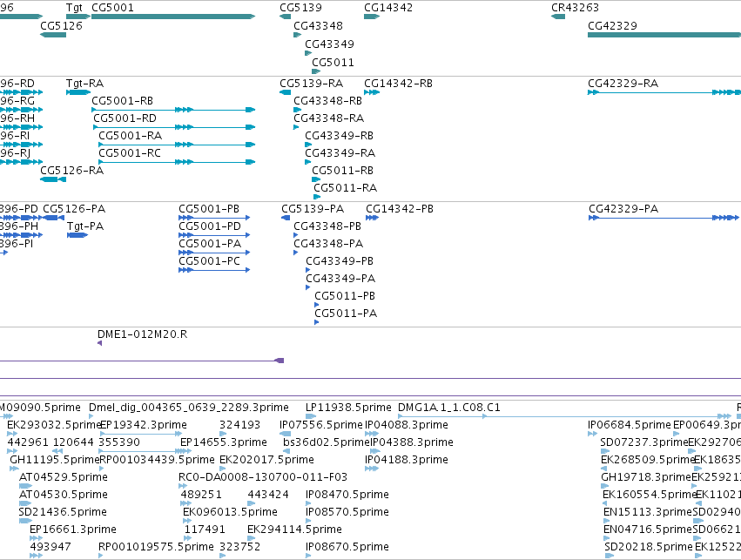Select the SD21436.5prime EST
The width and height of the screenshot is (741, 560).
[63, 512]
